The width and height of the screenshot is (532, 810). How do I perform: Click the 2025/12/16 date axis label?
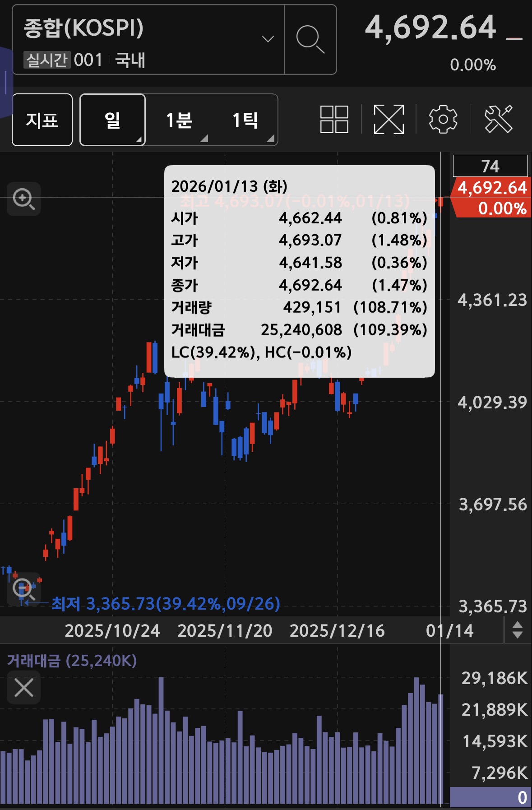pos(337,630)
